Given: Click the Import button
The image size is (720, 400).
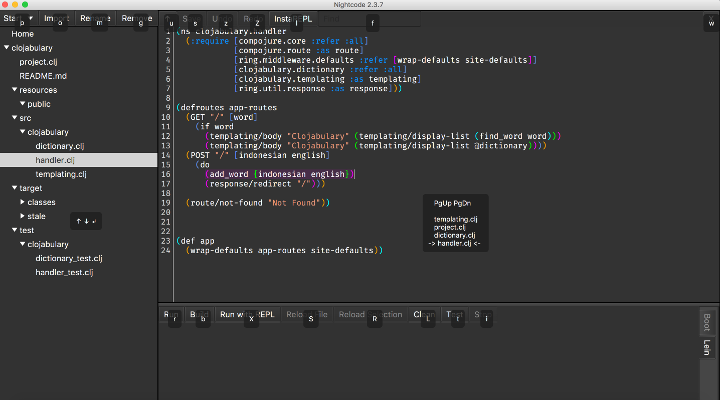Looking at the screenshot, I should coord(56,18).
